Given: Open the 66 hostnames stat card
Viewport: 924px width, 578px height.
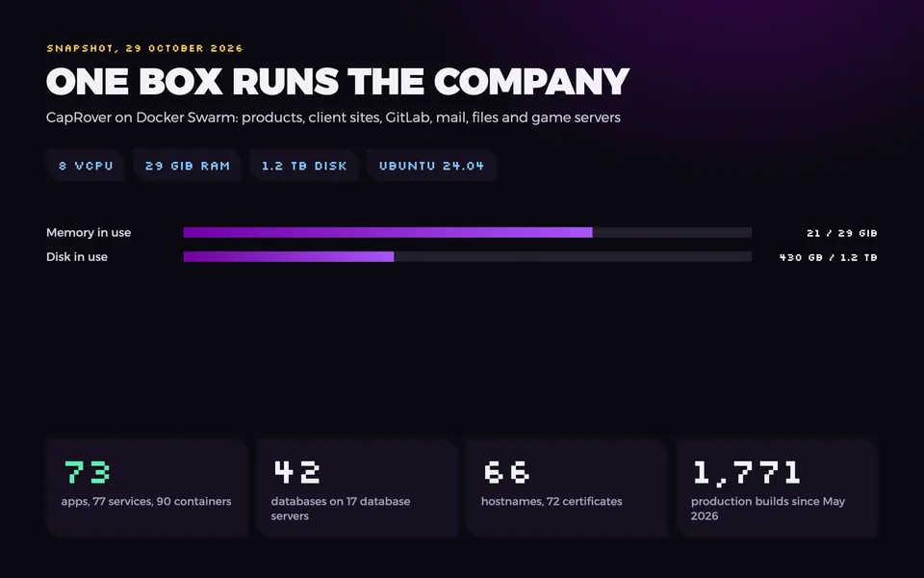Looking at the screenshot, I should [567, 487].
